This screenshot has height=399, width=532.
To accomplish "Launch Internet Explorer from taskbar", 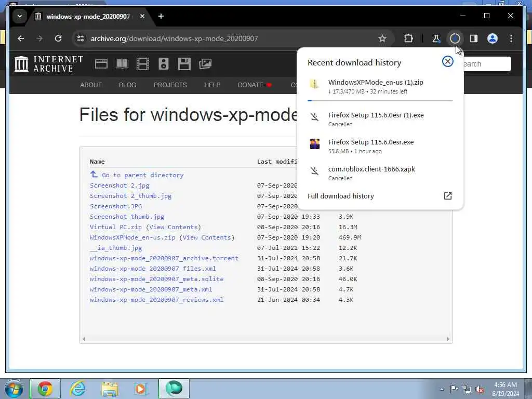I will 78,389.
